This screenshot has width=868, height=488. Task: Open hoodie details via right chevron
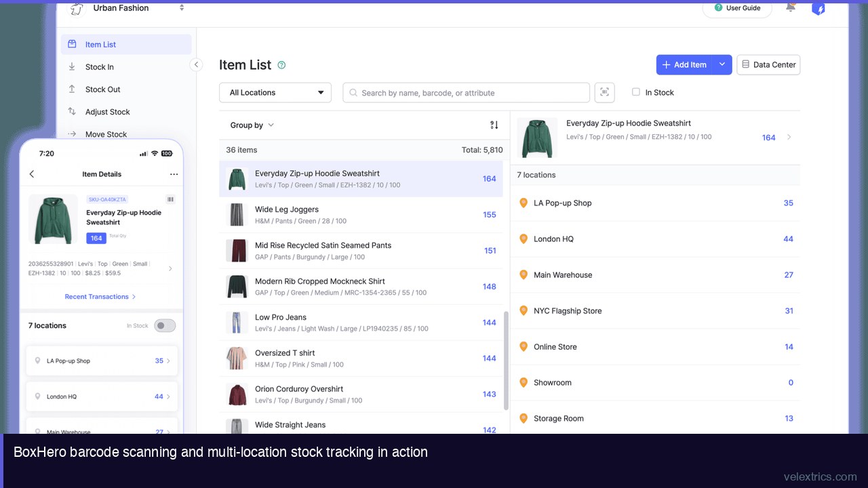tap(789, 137)
